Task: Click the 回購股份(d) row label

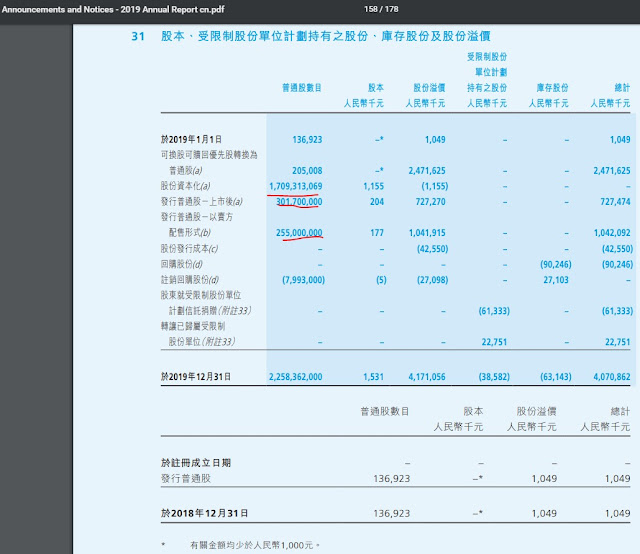Action: click(182, 264)
